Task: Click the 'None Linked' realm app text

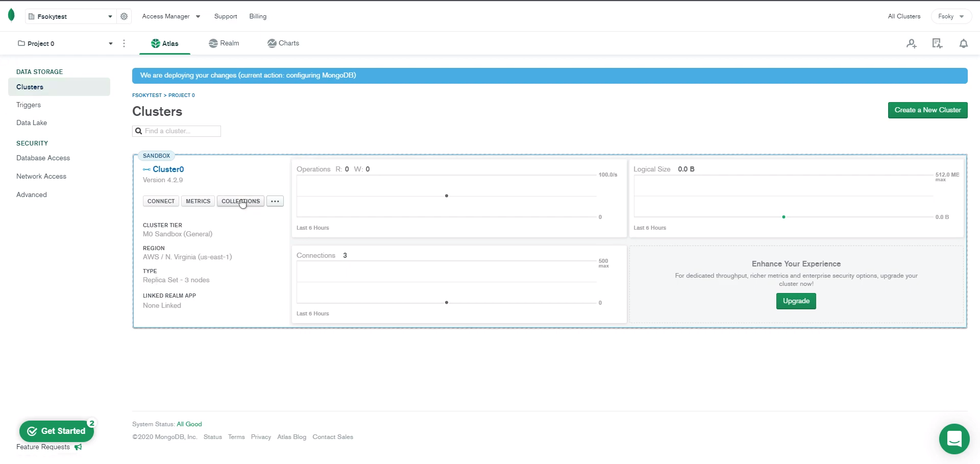Action: coord(162,306)
